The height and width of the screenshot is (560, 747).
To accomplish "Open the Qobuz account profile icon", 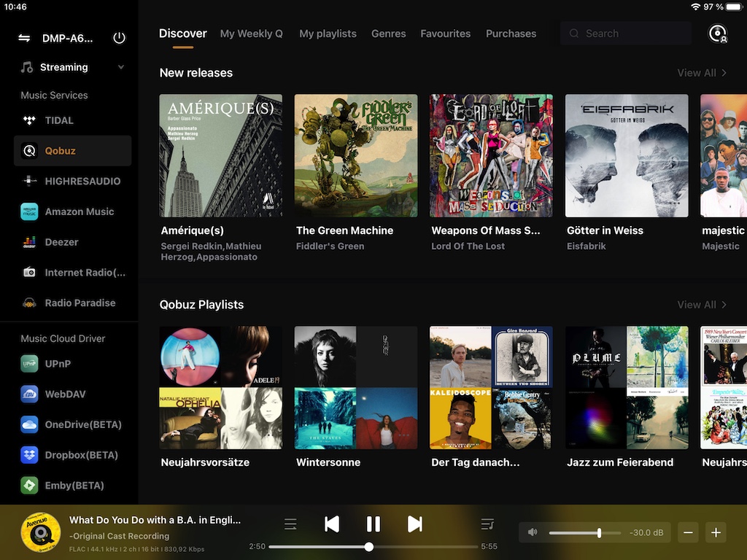I will pos(718,34).
